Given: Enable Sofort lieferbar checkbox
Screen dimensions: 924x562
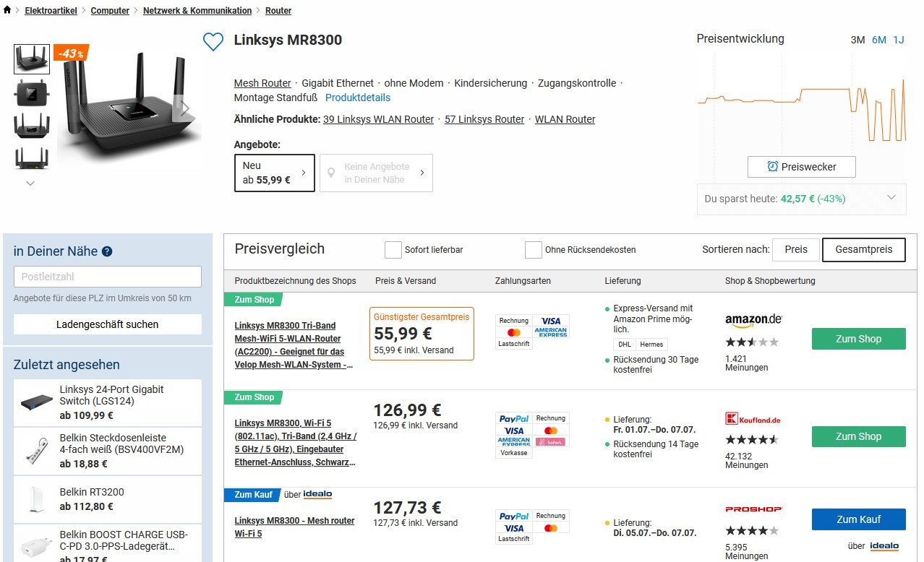Looking at the screenshot, I should pos(393,250).
